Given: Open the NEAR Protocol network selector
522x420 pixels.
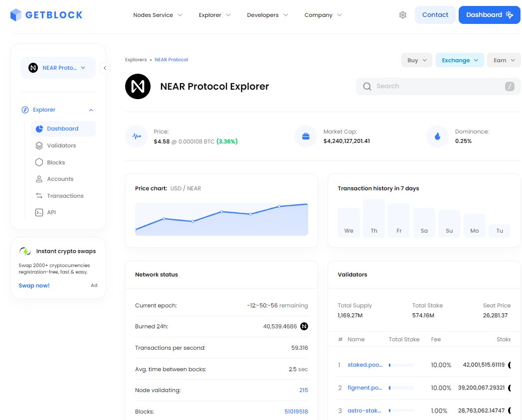Looking at the screenshot, I should 58,68.
